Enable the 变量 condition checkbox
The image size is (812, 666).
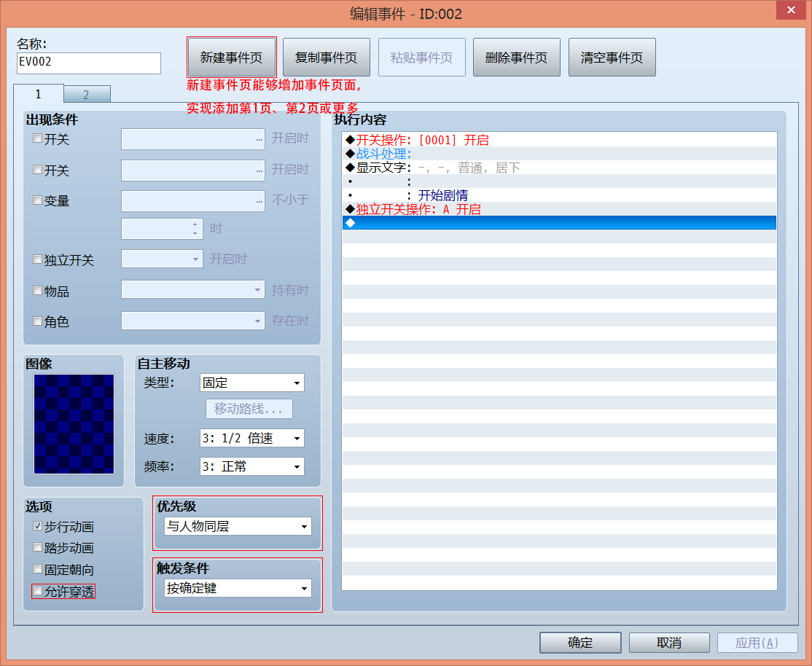pos(37,200)
